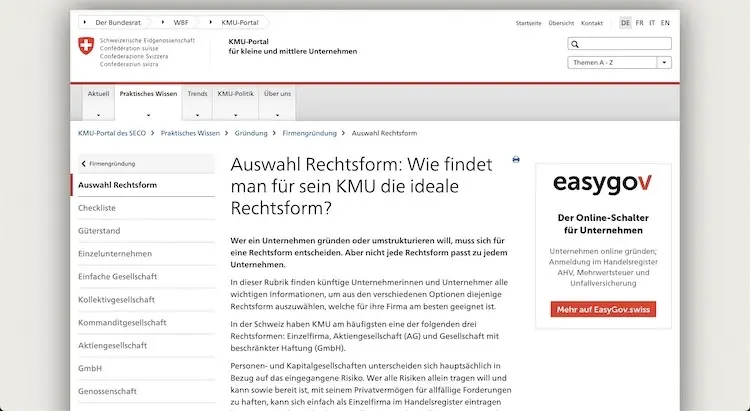The height and width of the screenshot is (411, 750).
Task: Open Güterstand in the sidebar
Action: [x=99, y=231]
